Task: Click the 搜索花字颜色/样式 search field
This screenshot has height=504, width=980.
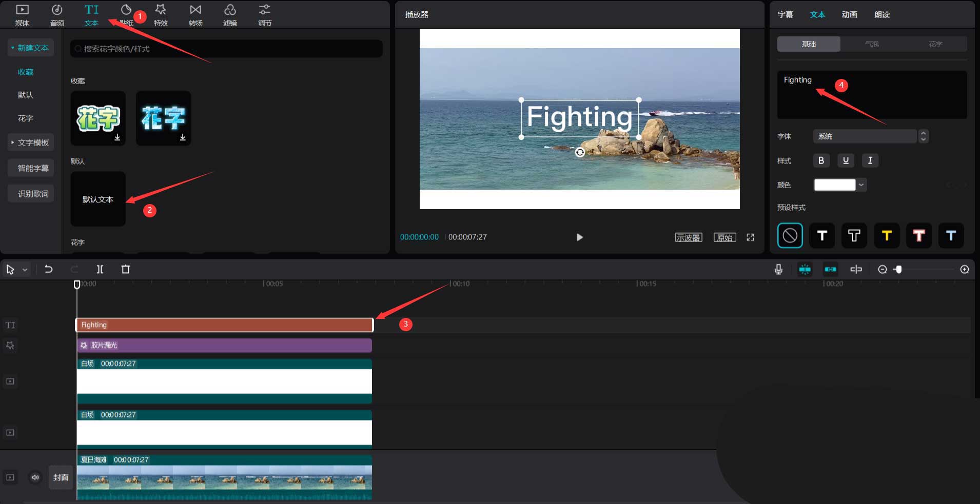Action: pos(226,49)
